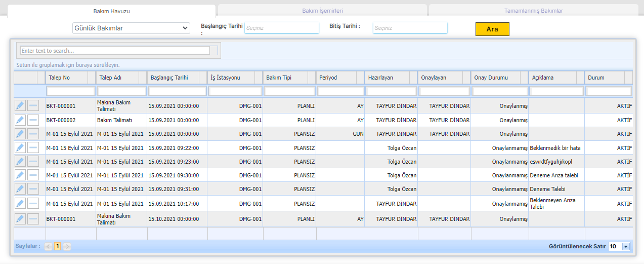644x264 pixels.
Task: Click filter box under Başlangıç Tarihi column
Action: 178,91
